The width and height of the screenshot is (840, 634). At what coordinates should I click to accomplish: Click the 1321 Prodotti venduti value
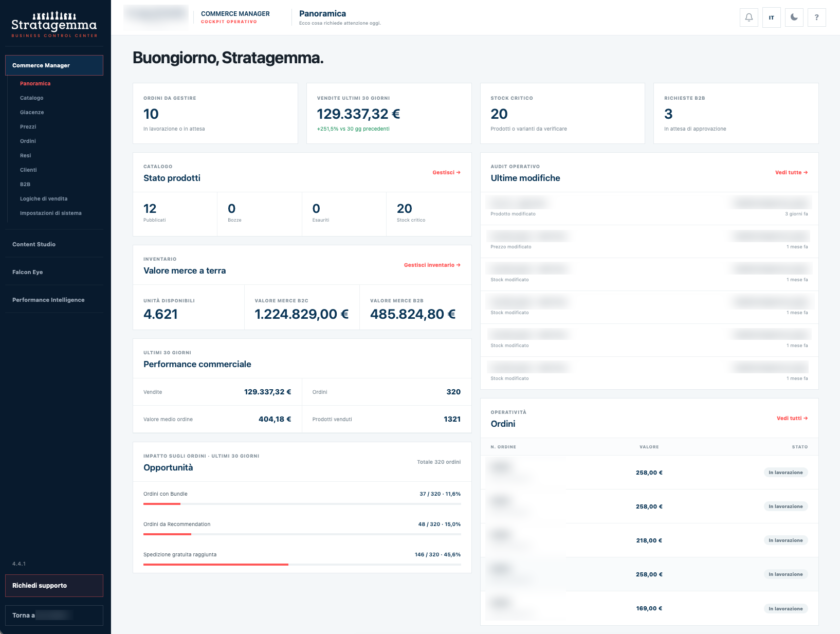pyautogui.click(x=452, y=419)
